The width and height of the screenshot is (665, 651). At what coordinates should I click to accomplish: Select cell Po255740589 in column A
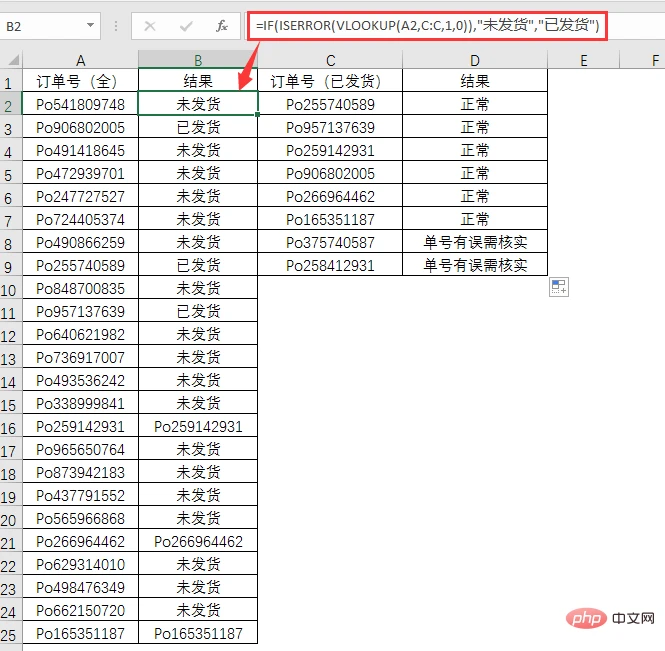81,265
